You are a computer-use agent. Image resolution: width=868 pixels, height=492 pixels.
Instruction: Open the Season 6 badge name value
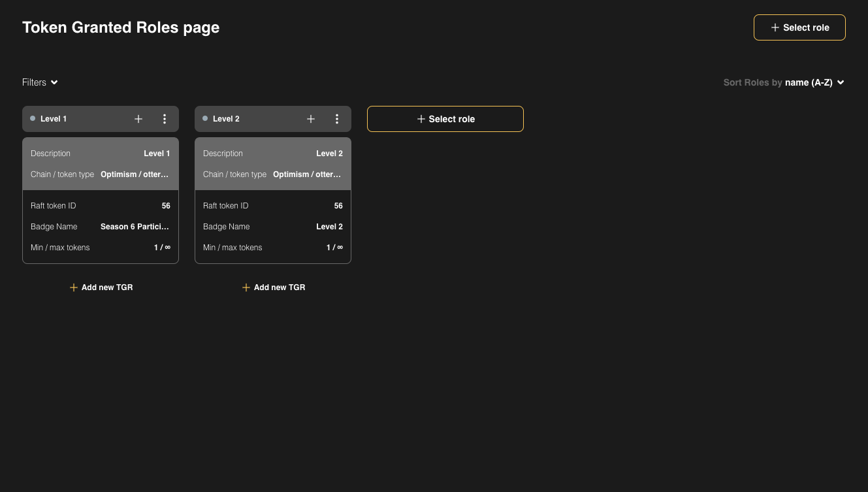[x=135, y=227]
